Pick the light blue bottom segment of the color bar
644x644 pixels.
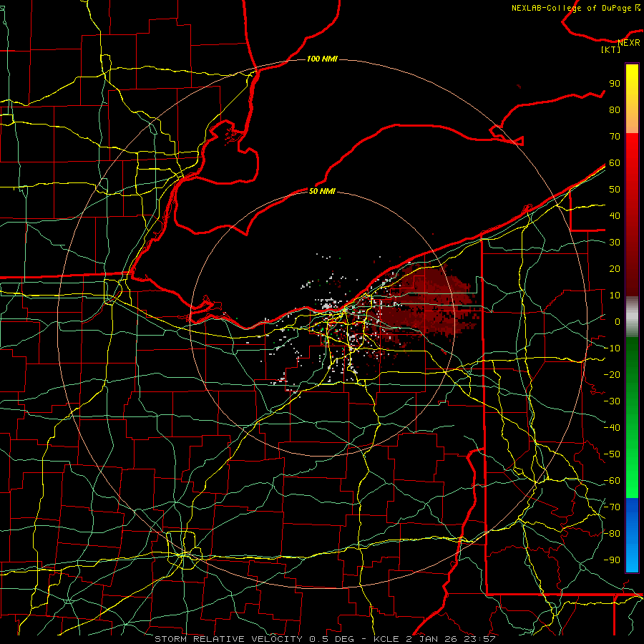click(632, 557)
